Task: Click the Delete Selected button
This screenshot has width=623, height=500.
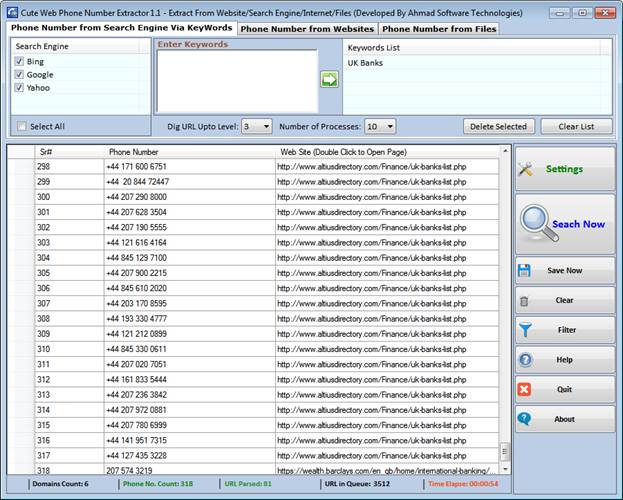Action: coord(498,127)
